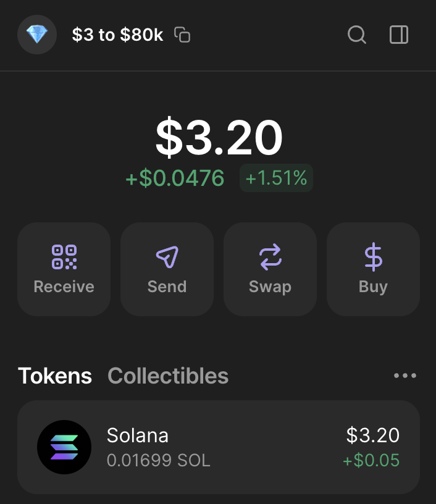Open the "$3 to $80k" account name
This screenshot has height=504, width=436.
coord(117,35)
